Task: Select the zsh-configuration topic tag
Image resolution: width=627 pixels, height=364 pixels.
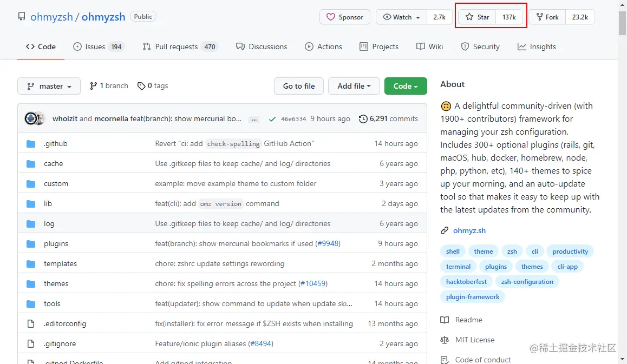Action: [527, 282]
